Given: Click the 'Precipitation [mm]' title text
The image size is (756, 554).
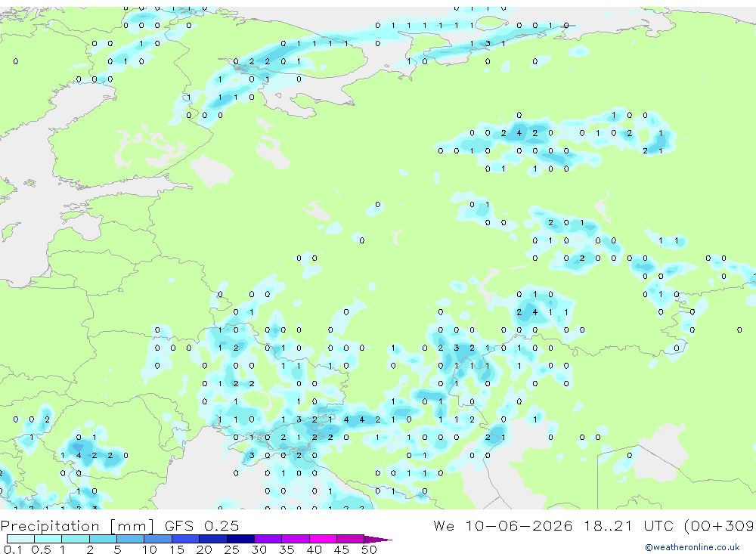Looking at the screenshot, I should (77, 526).
